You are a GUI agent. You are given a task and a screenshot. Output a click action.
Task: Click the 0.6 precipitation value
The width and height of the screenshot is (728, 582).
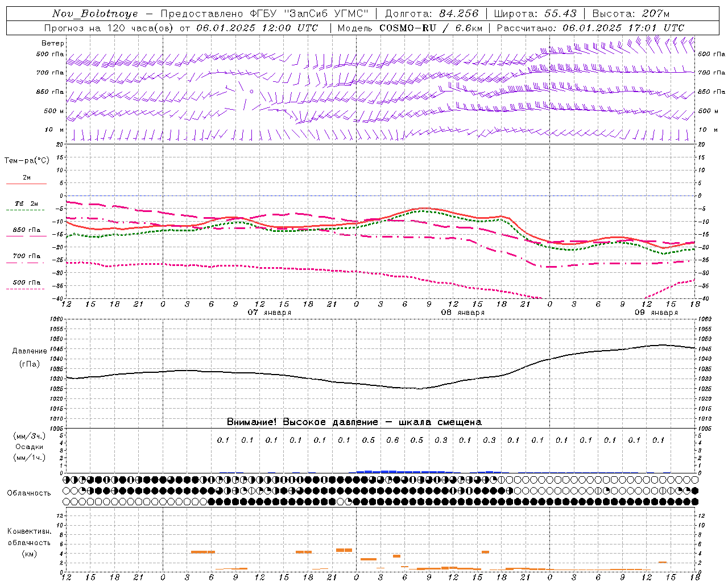pyautogui.click(x=392, y=440)
